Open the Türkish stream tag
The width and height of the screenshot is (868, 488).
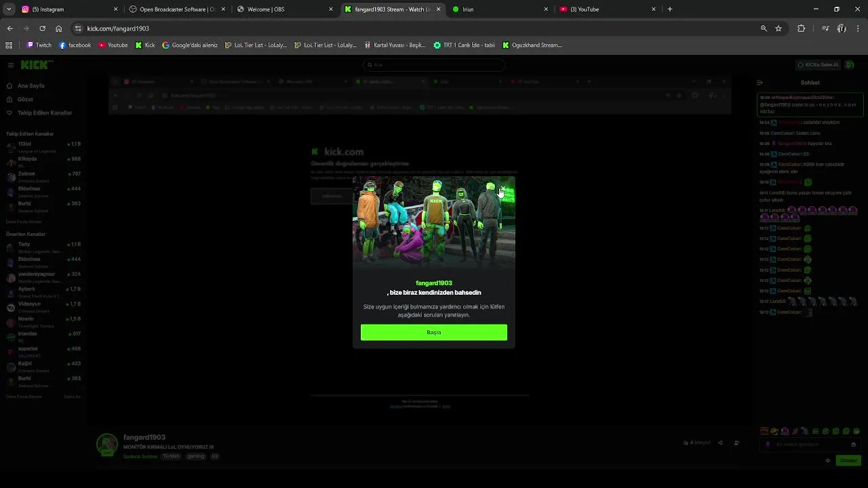click(x=171, y=457)
